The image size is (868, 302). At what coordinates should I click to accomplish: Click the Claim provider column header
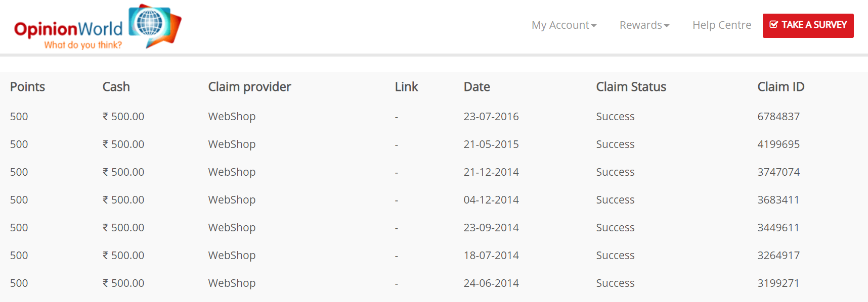click(249, 87)
